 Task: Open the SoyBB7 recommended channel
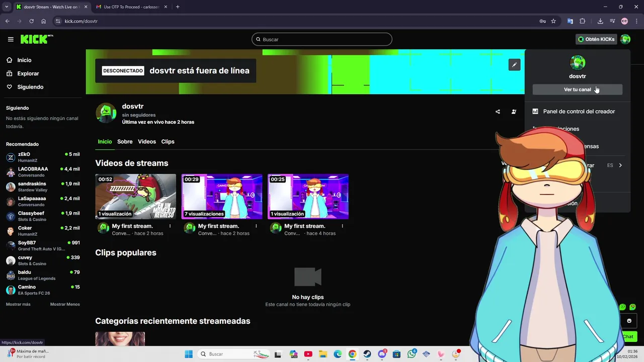pos(43,245)
